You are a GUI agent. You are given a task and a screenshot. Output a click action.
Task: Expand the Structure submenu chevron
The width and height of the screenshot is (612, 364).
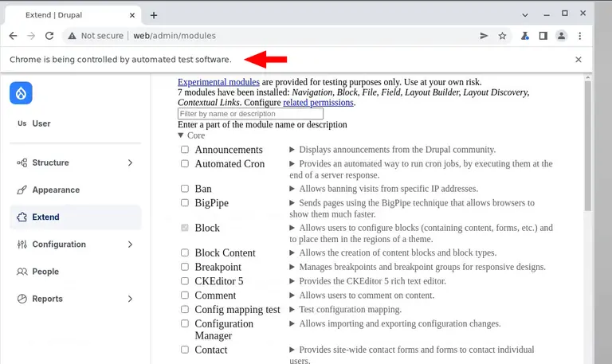click(131, 162)
